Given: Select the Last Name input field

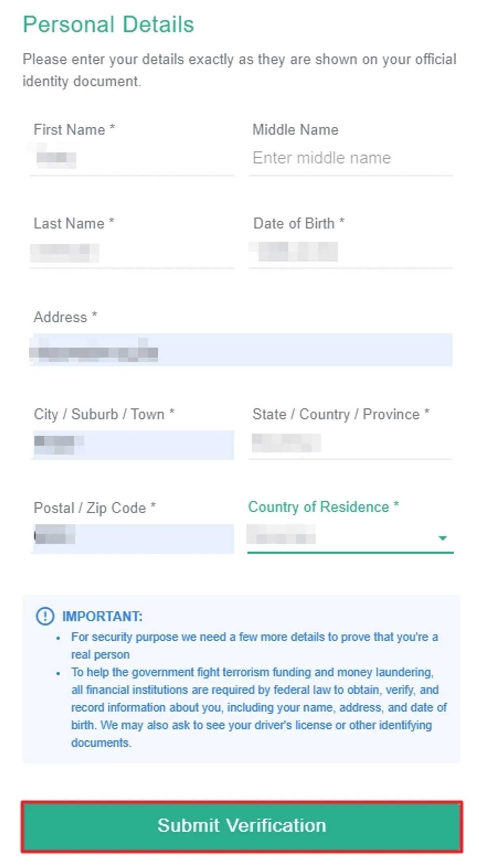Looking at the screenshot, I should [x=132, y=252].
